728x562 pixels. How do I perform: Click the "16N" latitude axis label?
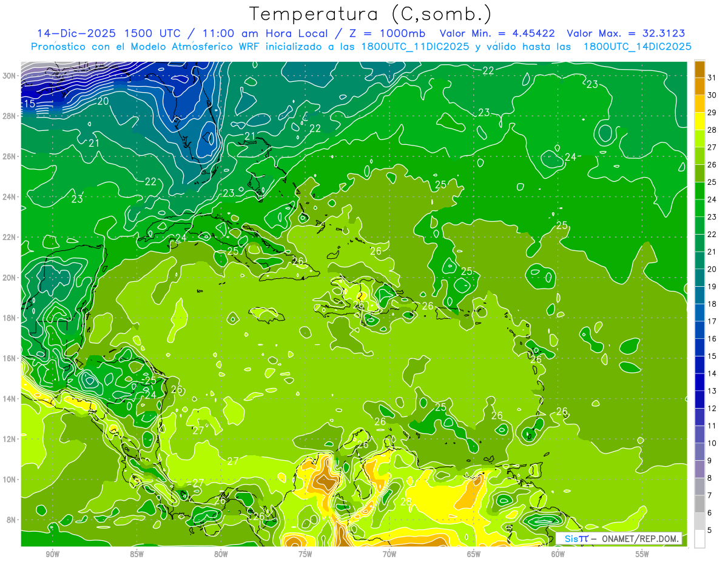click(x=9, y=358)
